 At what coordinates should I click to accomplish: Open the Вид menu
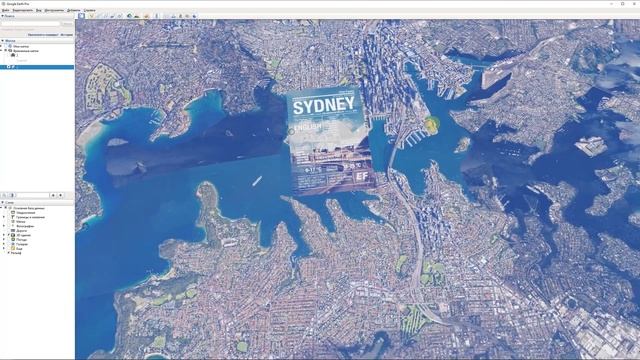(38, 10)
